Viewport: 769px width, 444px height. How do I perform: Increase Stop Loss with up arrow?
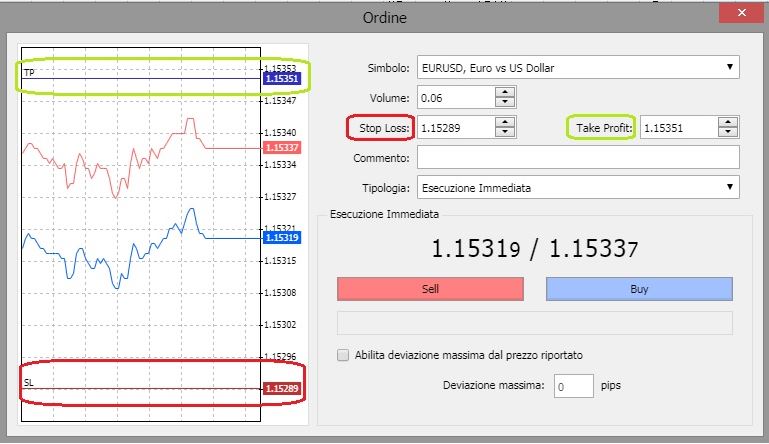pyautogui.click(x=505, y=122)
